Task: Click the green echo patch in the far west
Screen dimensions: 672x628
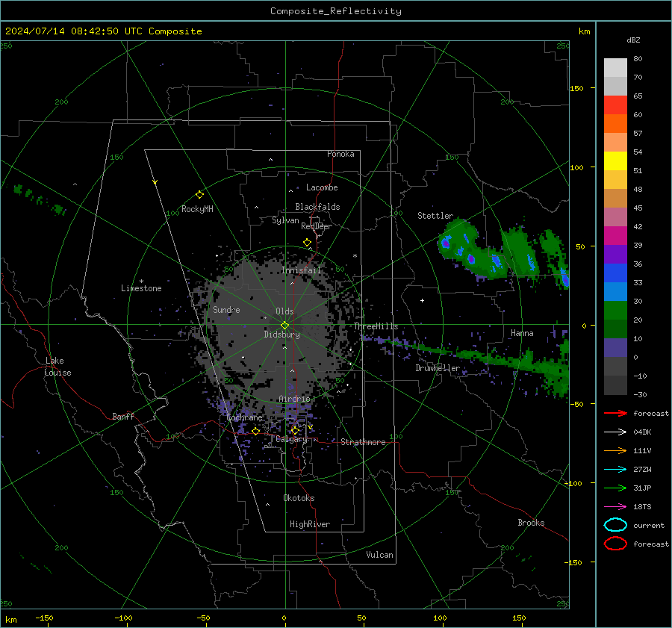Action: point(39,199)
